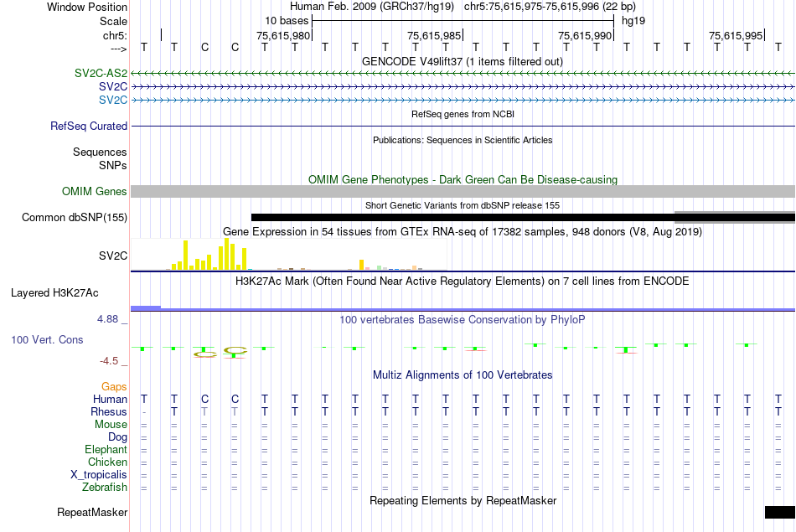Click the green SV2C-AS2 arrowed gene line

[x=463, y=74]
